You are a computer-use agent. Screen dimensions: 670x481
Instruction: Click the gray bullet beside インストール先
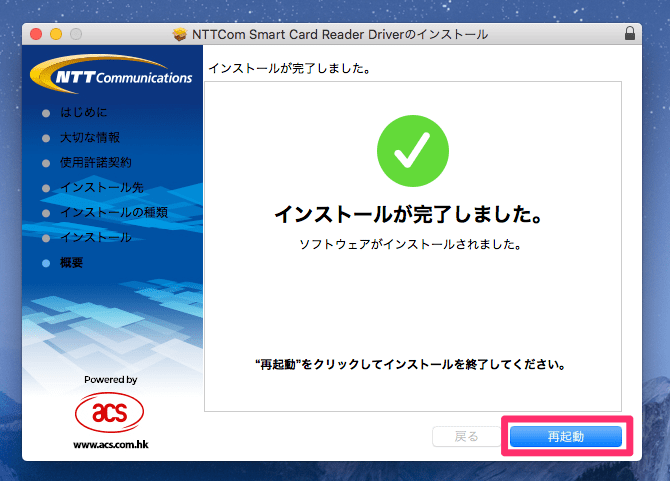coord(46,188)
